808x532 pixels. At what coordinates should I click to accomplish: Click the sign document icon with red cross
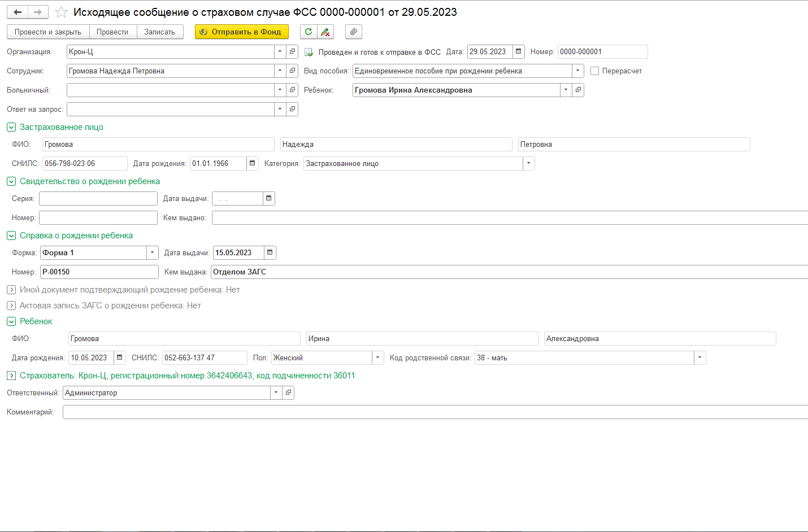click(325, 32)
